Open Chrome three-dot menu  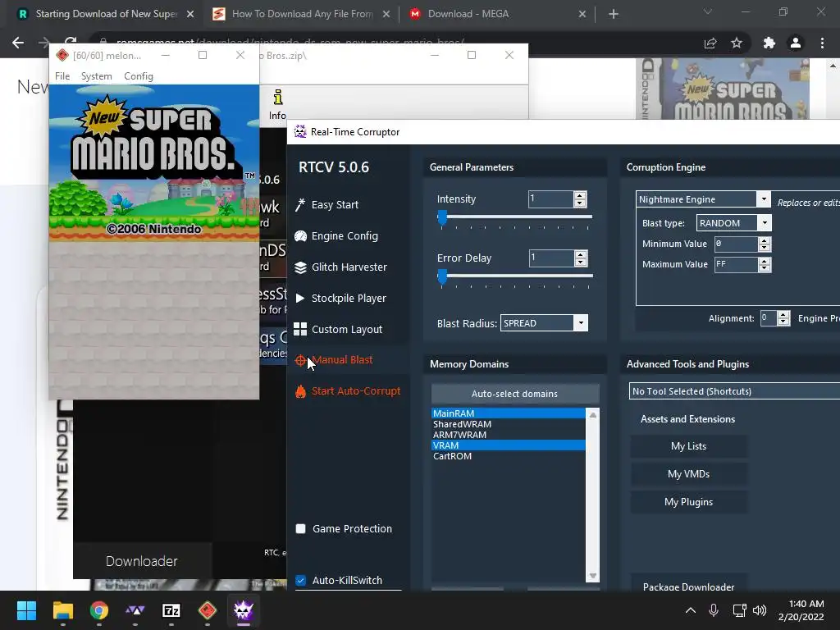tap(822, 43)
